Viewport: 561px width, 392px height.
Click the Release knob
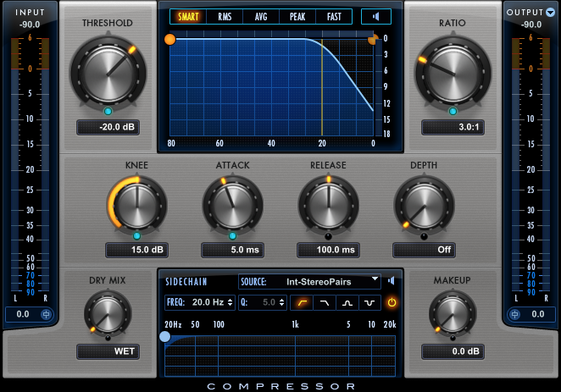coord(329,207)
